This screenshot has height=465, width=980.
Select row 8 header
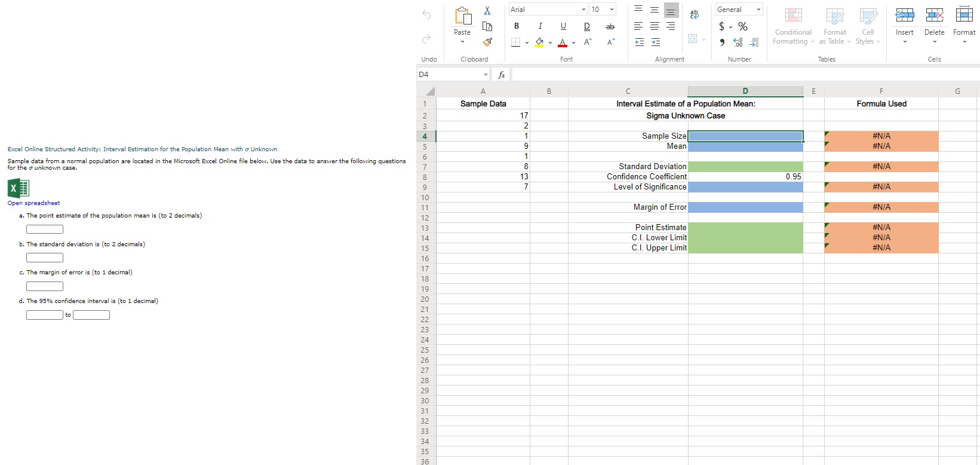tap(425, 177)
